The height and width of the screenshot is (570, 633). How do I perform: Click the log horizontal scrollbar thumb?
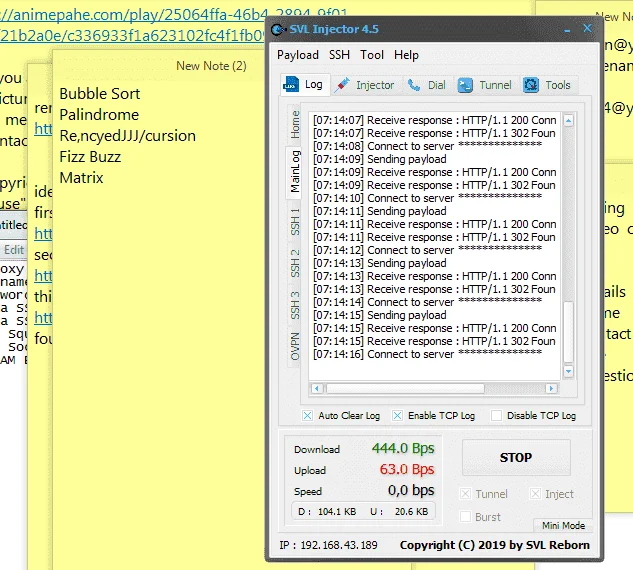click(x=405, y=388)
